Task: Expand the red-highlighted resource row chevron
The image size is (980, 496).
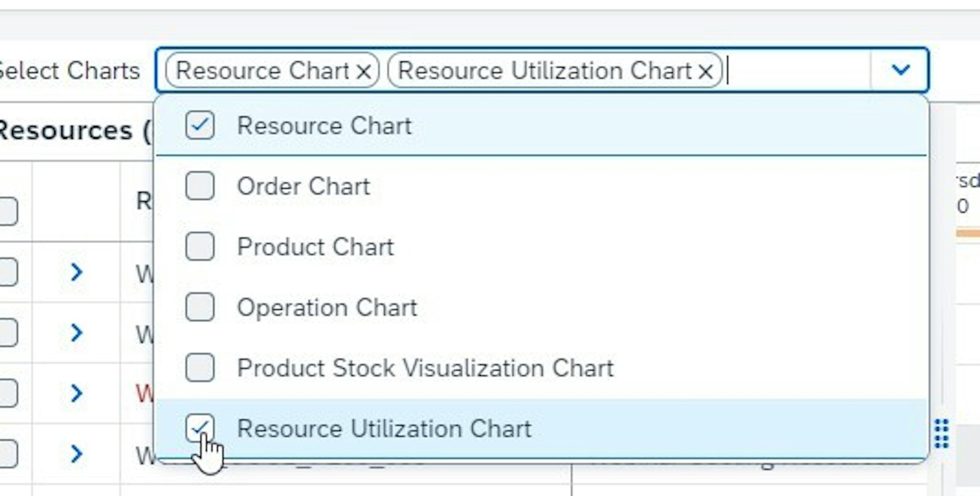Action: [x=77, y=393]
